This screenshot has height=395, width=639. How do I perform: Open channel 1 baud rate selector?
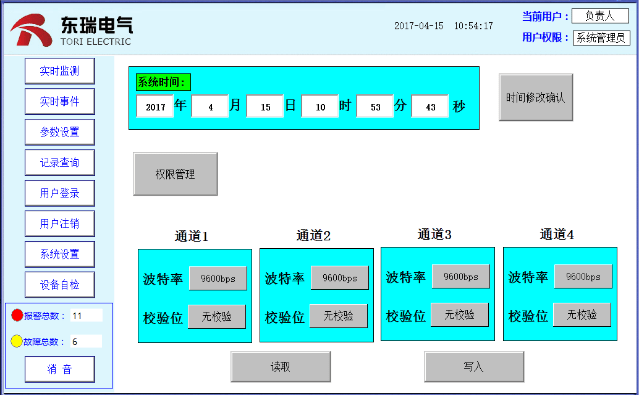point(218,278)
